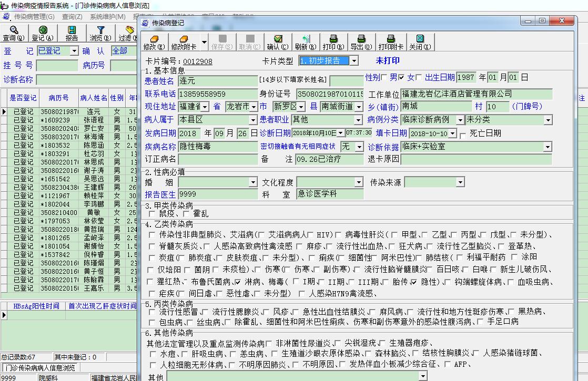588x381 pixels.
Task: Open the 查询(Z) menu
Action: (72, 17)
